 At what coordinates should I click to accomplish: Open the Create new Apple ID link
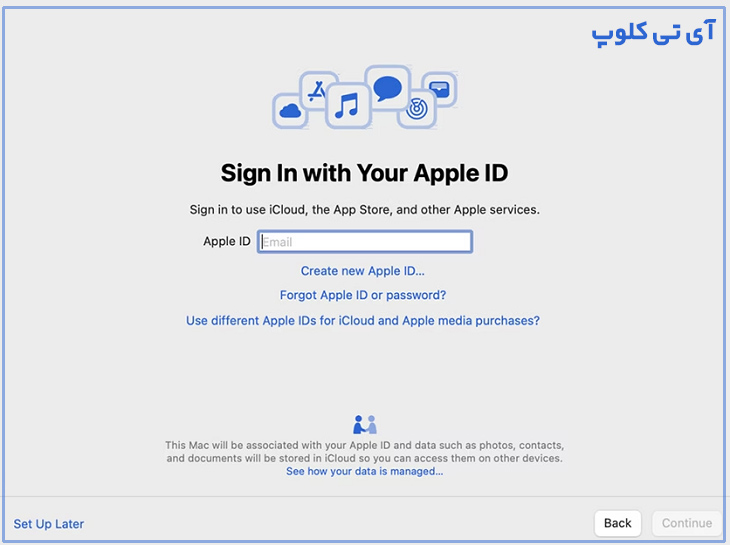click(363, 271)
